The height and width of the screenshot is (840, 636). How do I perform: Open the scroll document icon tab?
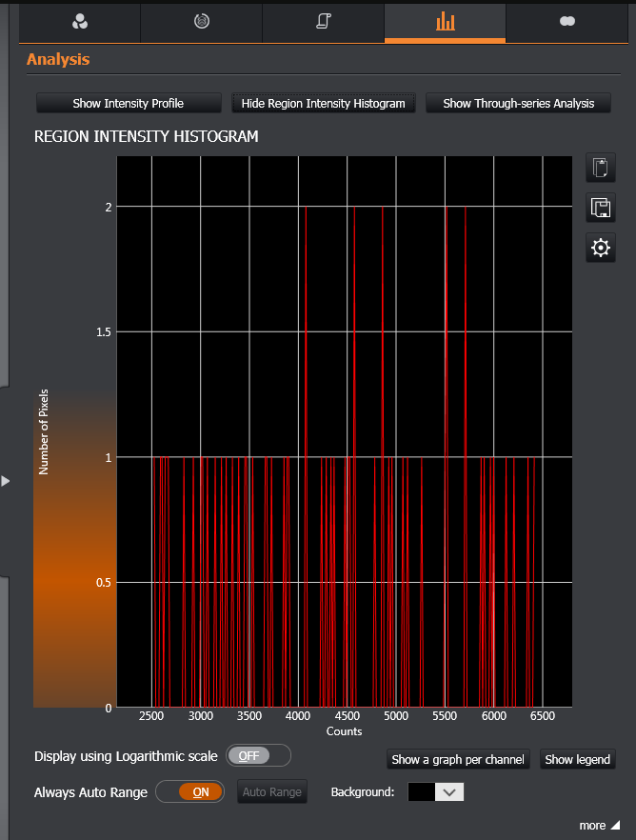323,22
